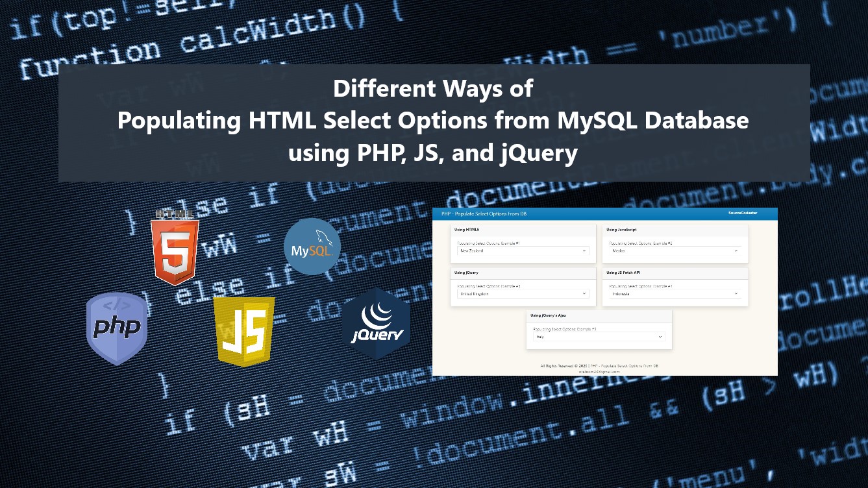The height and width of the screenshot is (488, 868).
Task: Click the chevron on the Example #1 select
Action: coord(583,251)
